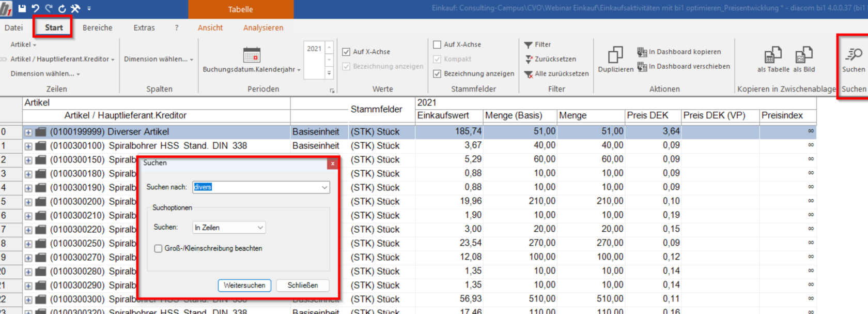The height and width of the screenshot is (314, 868).
Task: Toggle Bezeichnung anzeigen in Stammfelder
Action: point(437,73)
